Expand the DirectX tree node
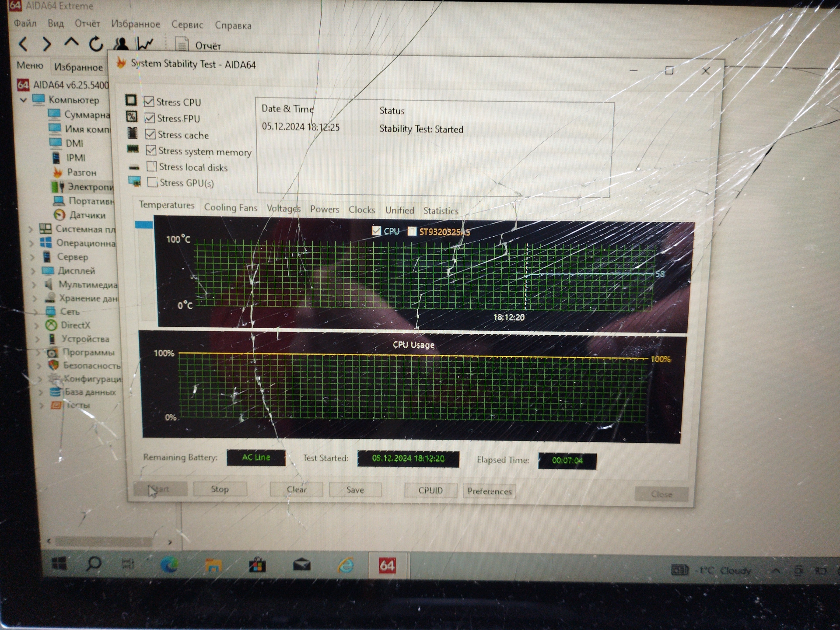The image size is (840, 630). [37, 325]
